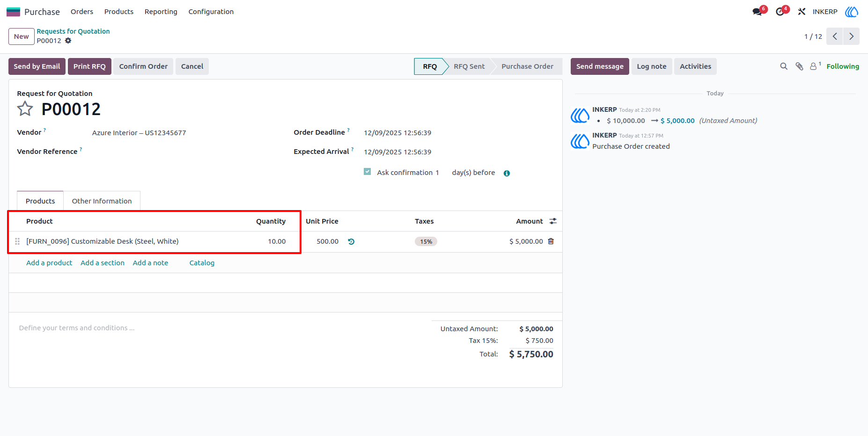
Task: Switch to the Other Information tab
Action: (102, 201)
